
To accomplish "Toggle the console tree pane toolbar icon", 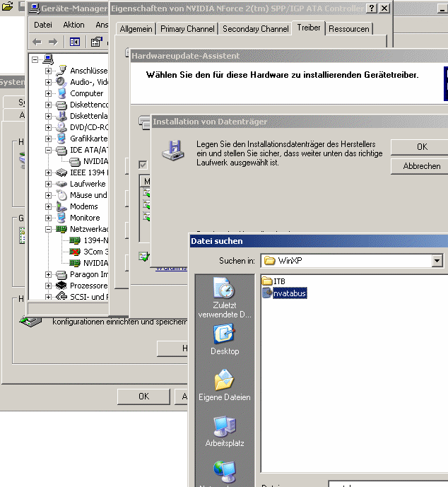I will tap(75, 42).
